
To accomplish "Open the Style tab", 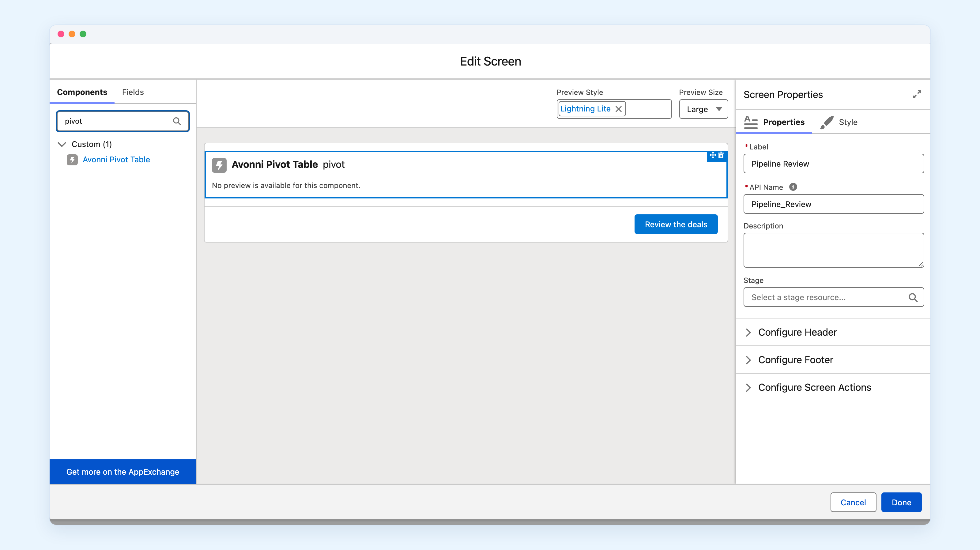I will click(839, 122).
